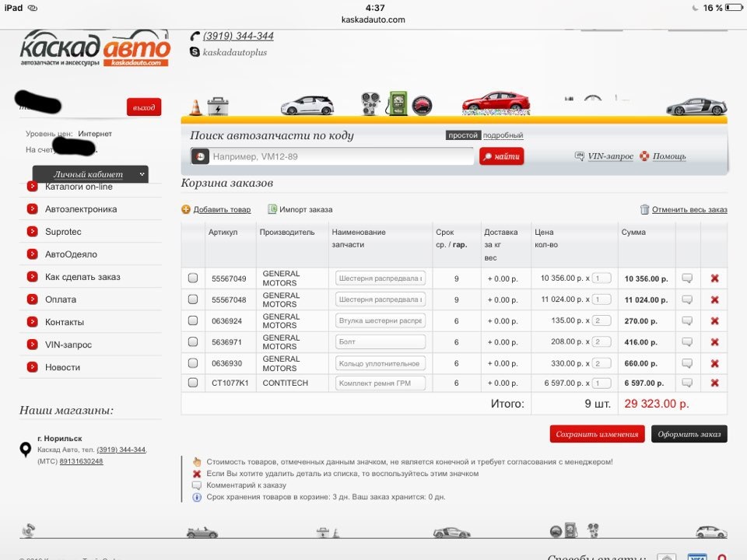Click Оформить заказ button
This screenshot has width=747, height=560.
(689, 434)
